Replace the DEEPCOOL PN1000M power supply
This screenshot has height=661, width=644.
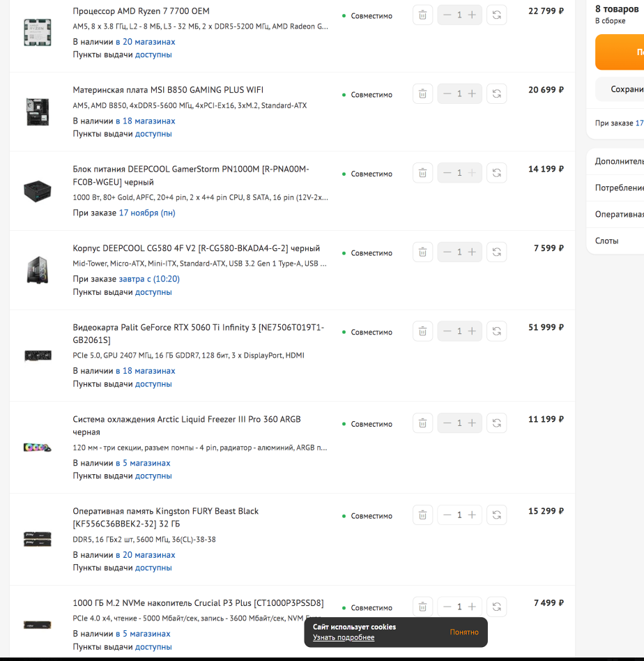click(496, 173)
